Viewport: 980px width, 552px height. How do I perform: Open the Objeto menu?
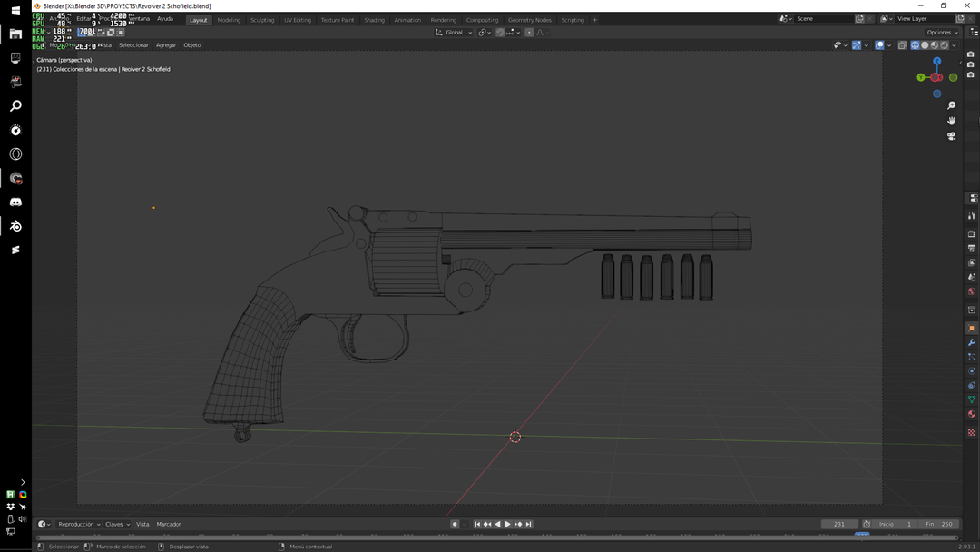191,44
